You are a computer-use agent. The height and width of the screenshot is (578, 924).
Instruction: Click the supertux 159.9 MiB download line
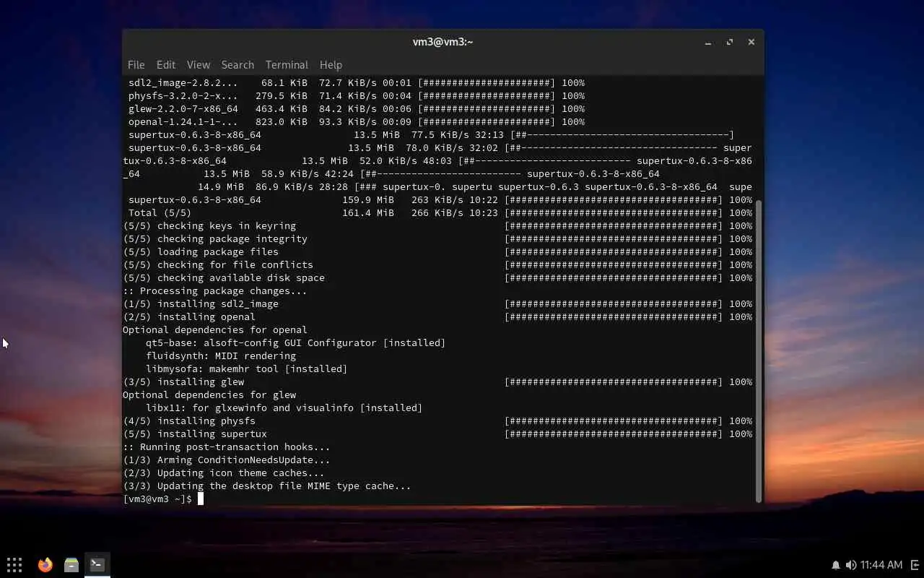440,200
